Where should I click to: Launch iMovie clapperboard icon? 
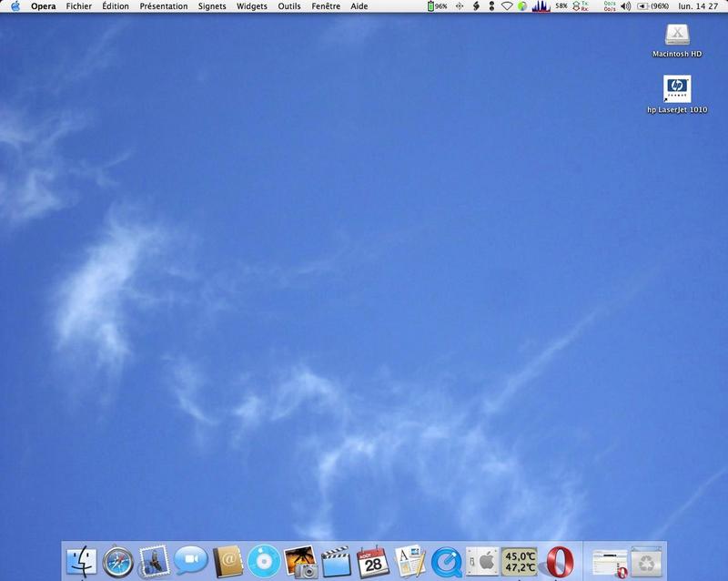[x=337, y=561]
